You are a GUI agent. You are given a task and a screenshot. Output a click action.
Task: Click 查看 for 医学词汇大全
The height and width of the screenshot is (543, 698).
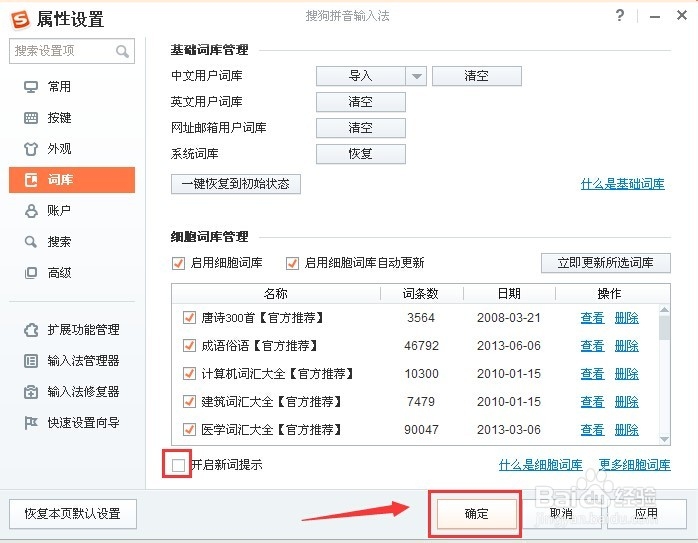pyautogui.click(x=592, y=430)
